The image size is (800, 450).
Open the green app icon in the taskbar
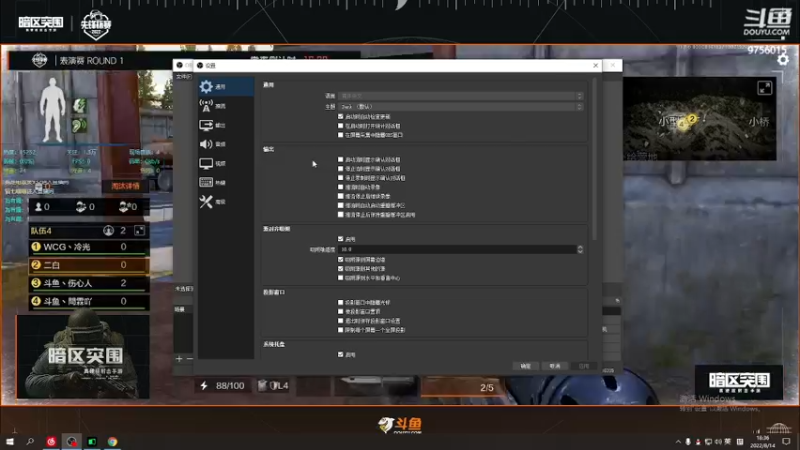tap(92, 441)
